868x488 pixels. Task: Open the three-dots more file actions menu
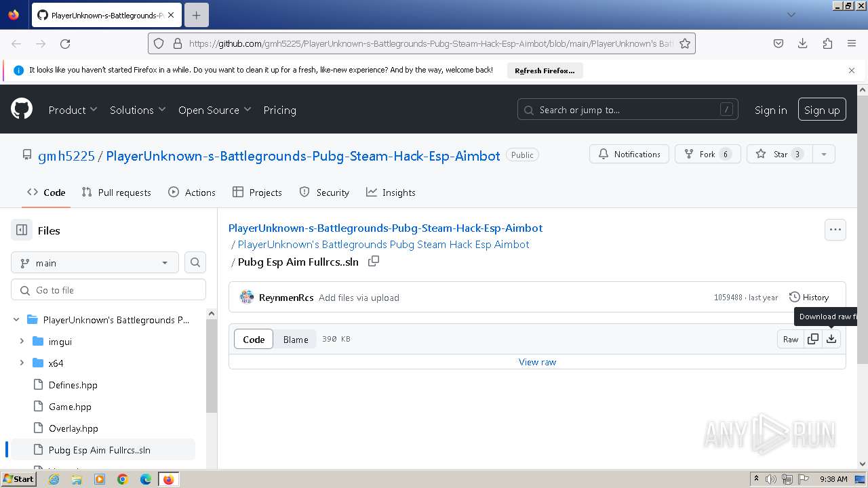click(835, 230)
